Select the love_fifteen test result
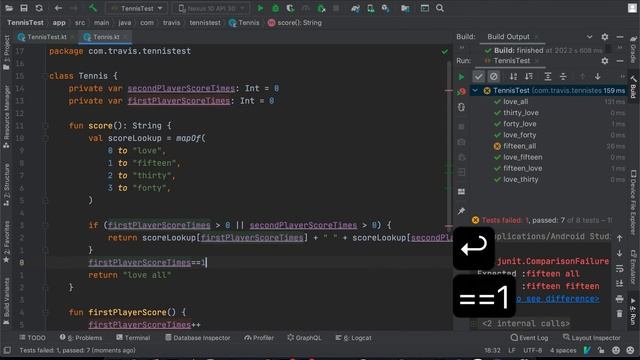 [522, 157]
